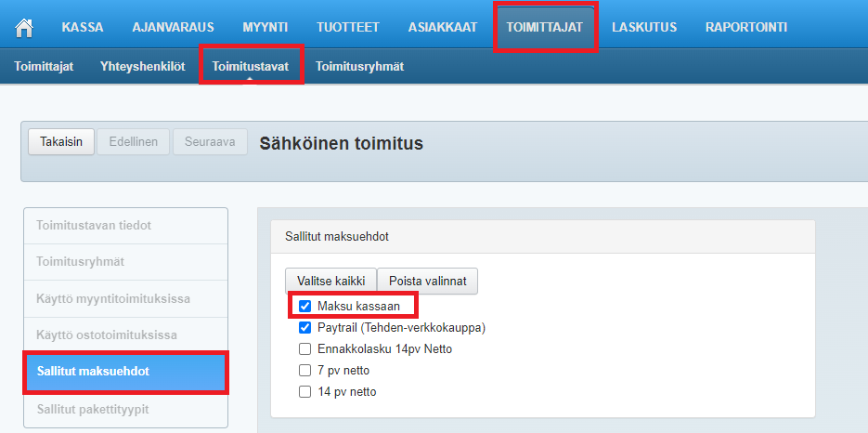Go to the MYYNTI section
The width and height of the screenshot is (868, 433).
click(x=265, y=28)
